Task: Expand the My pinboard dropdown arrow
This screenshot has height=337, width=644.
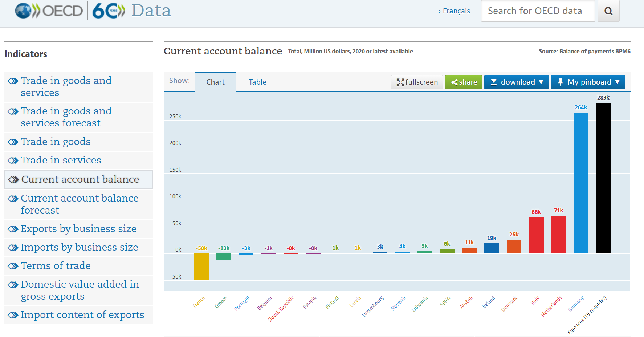Action: click(617, 82)
